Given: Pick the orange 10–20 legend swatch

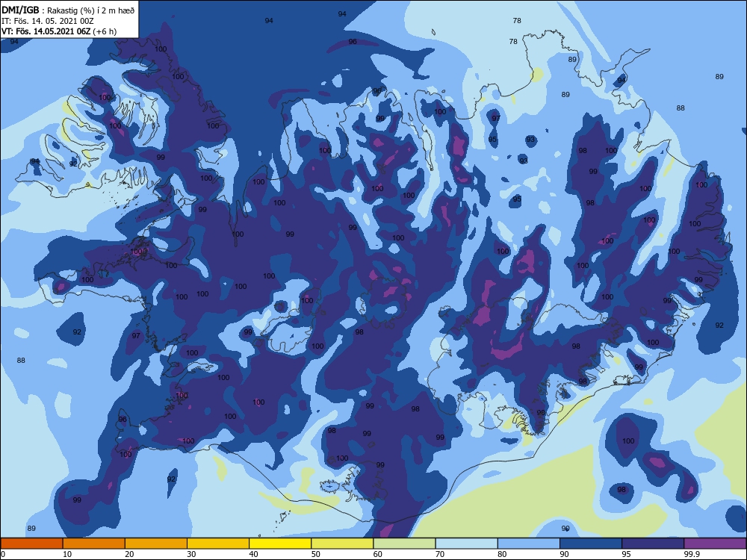Looking at the screenshot, I should [94, 544].
